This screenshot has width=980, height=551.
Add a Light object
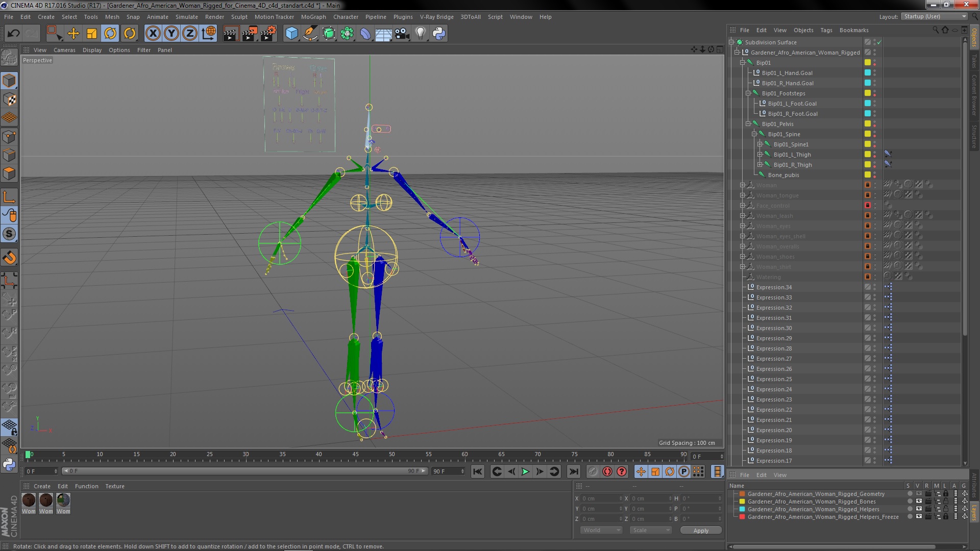point(421,34)
